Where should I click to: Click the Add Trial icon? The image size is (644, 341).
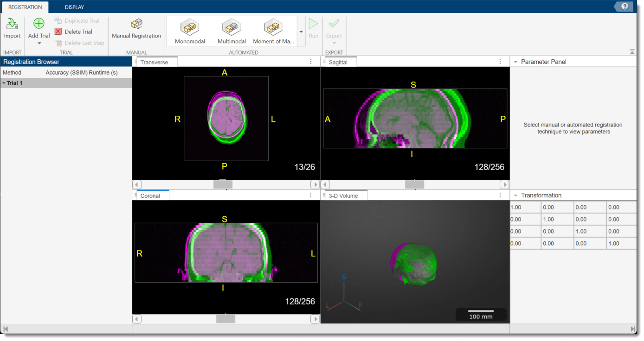pyautogui.click(x=38, y=24)
